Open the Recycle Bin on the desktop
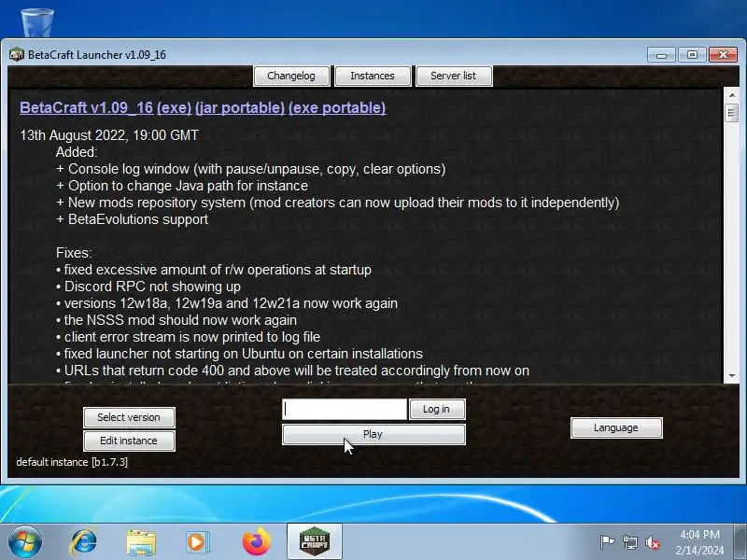The image size is (747, 560). [37, 21]
